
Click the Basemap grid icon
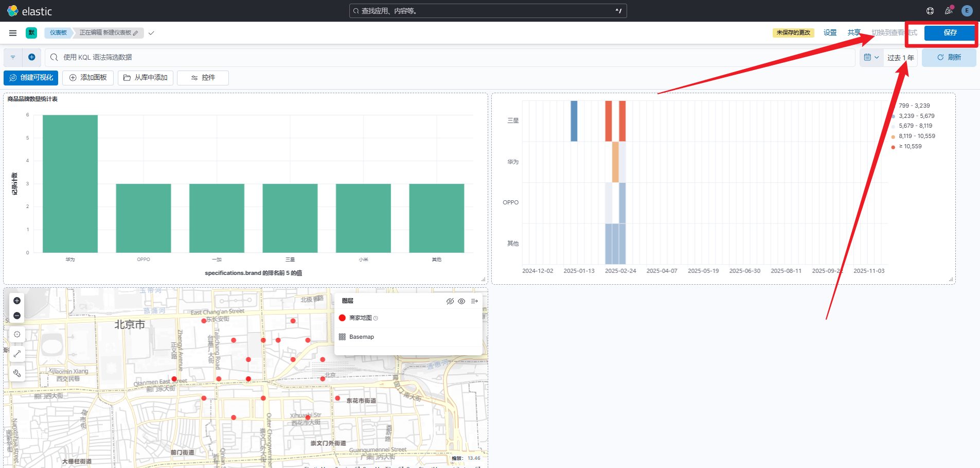[x=342, y=337]
